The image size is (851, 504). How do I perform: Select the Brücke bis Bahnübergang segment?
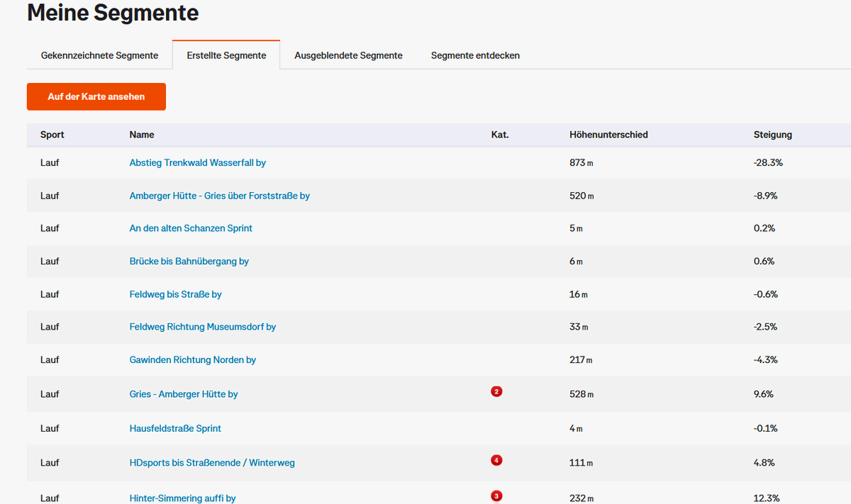coord(189,261)
